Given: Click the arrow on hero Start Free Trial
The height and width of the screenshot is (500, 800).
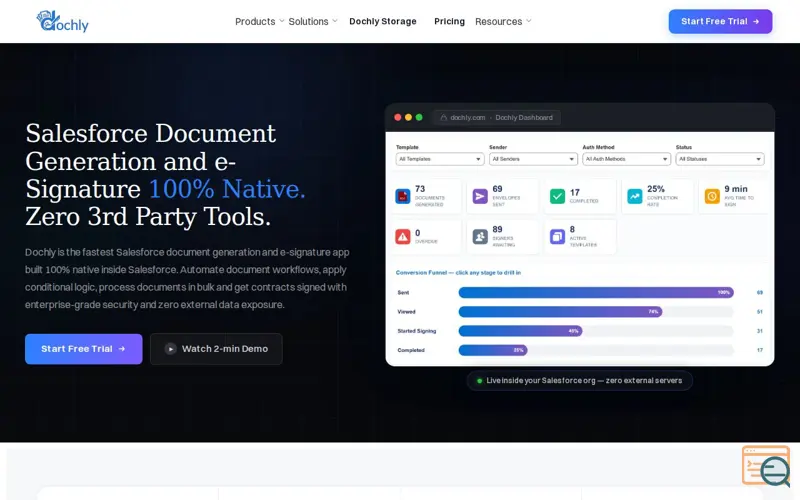Looking at the screenshot, I should [122, 349].
